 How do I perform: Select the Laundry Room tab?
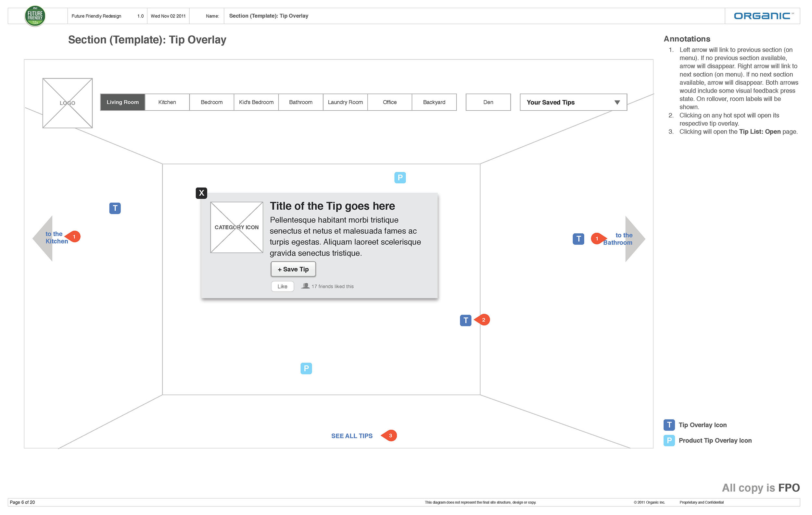(x=345, y=102)
